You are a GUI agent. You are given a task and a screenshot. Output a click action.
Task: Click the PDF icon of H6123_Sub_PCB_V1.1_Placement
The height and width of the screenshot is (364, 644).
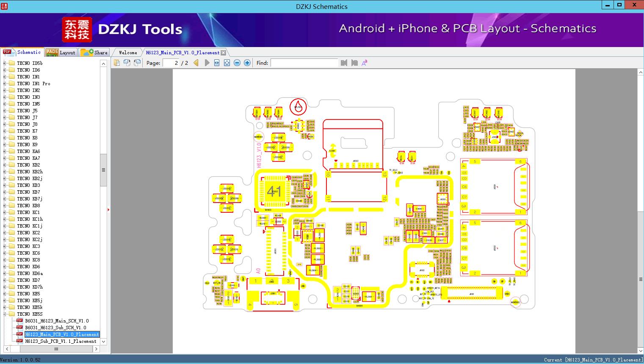click(x=19, y=341)
